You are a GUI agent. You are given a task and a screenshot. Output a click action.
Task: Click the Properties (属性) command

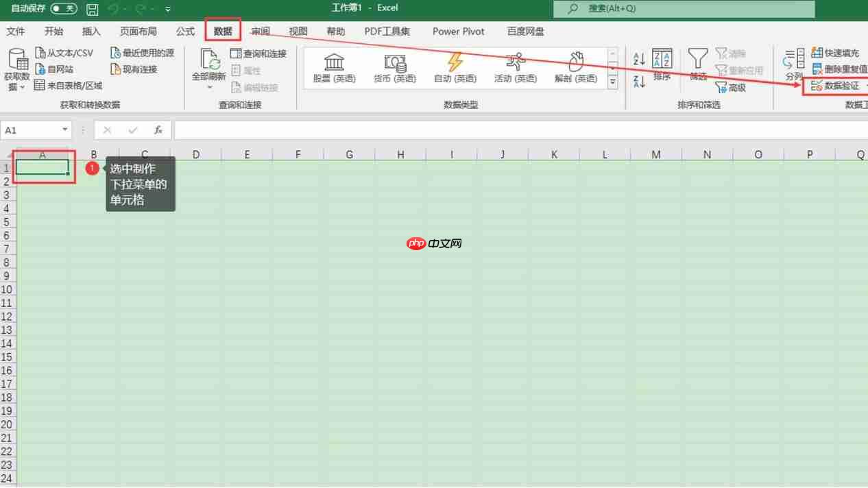point(246,71)
